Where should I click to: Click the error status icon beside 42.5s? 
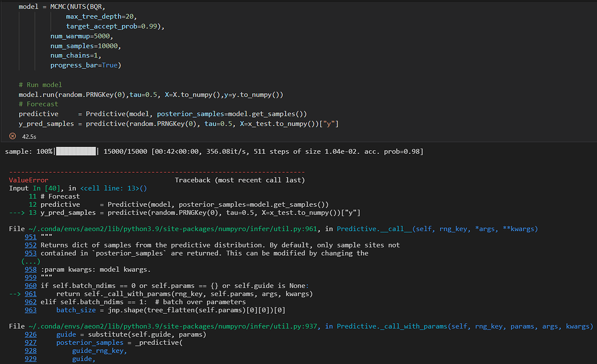click(12, 136)
